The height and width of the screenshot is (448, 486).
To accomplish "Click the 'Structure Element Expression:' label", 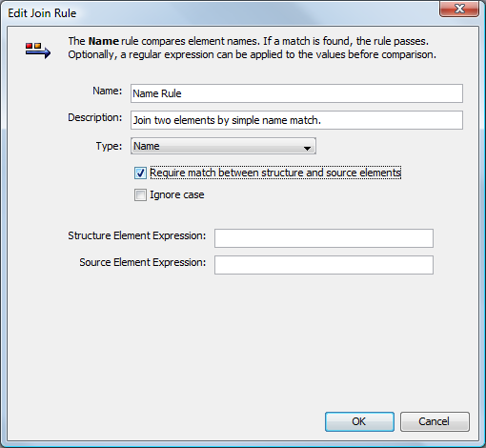I will (137, 235).
